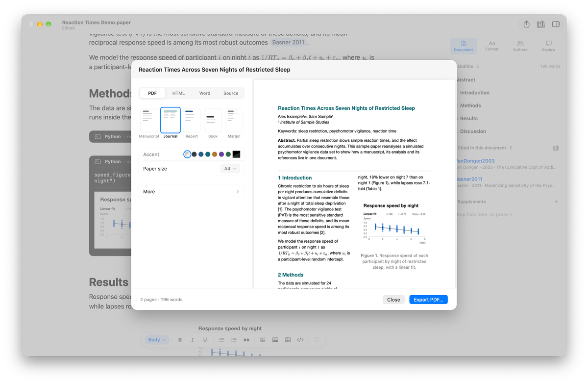Screen dimensions: 588x384
Task: Click the terminal icon of the first Python block
Action: click(x=98, y=136)
